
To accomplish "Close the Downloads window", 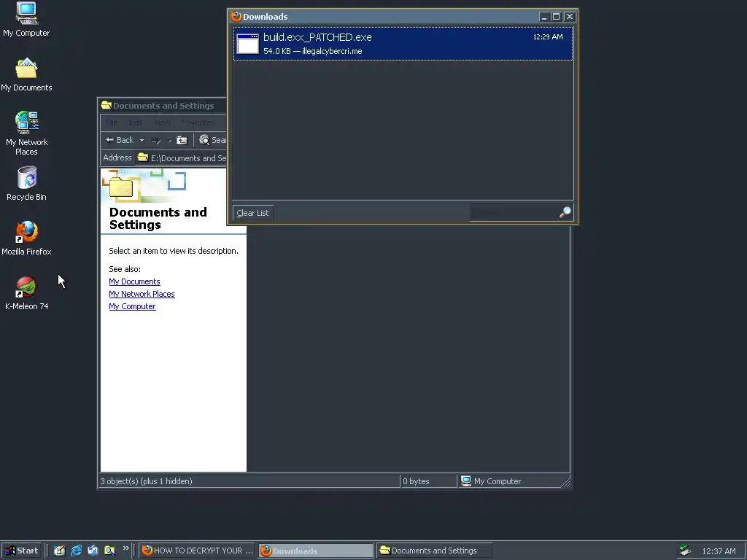I will (x=569, y=17).
